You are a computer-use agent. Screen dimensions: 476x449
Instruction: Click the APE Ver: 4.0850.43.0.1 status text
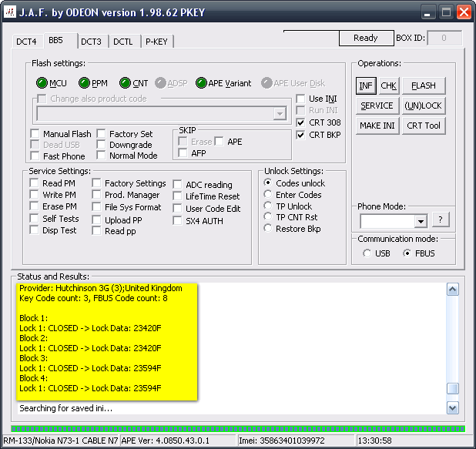tap(165, 441)
